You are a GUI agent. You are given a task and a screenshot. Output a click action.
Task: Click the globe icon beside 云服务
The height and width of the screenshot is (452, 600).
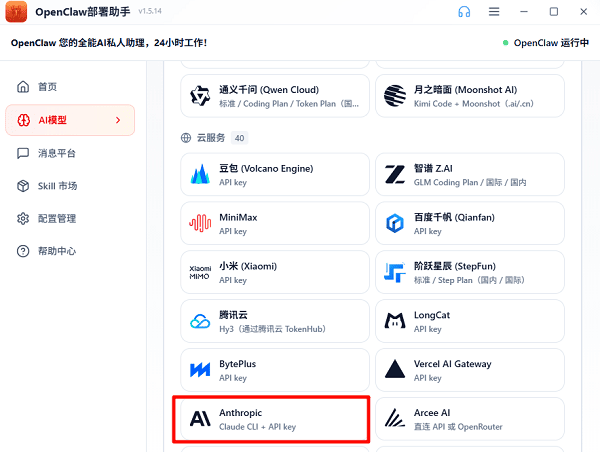click(186, 138)
